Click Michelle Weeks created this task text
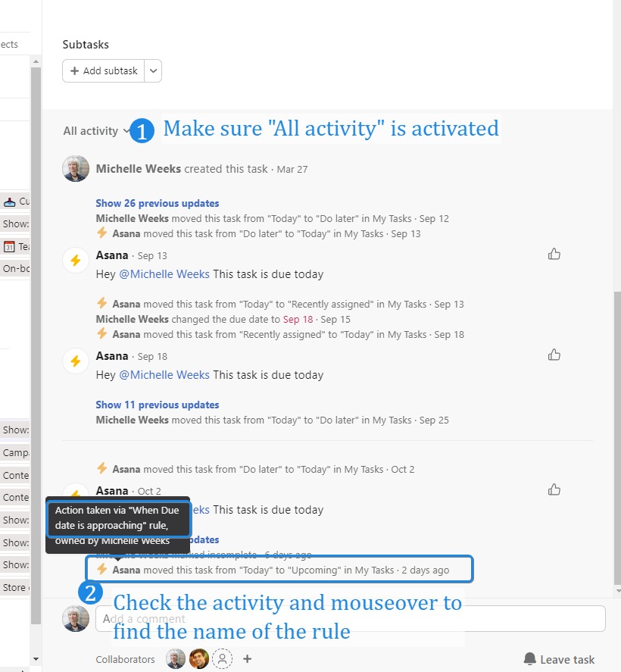 click(x=182, y=169)
